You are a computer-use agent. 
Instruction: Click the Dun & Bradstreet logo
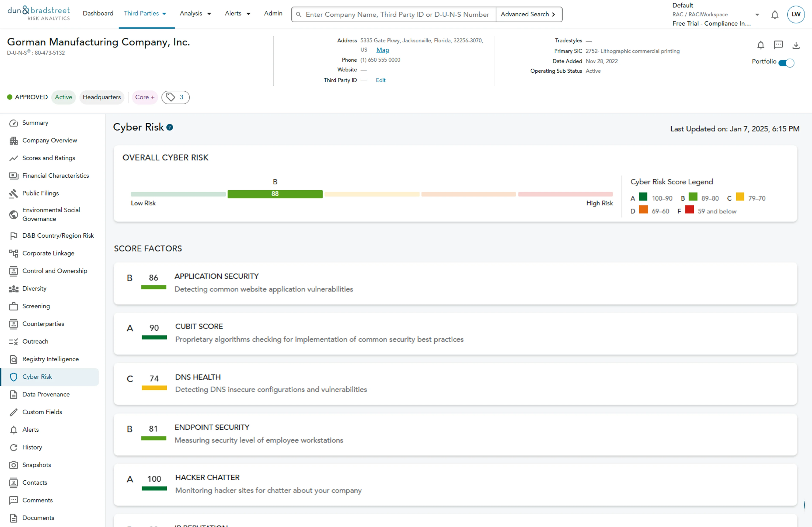[39, 14]
